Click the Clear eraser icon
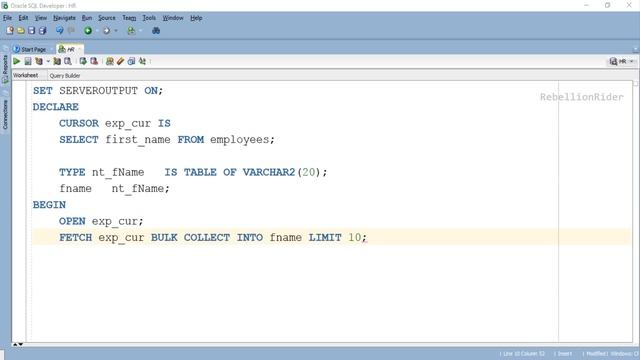Viewport: 640px width, 360px height. (x=120, y=61)
